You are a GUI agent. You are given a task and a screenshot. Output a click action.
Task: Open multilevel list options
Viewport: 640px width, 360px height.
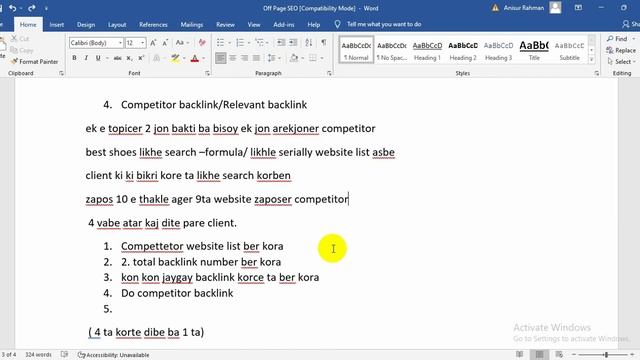pos(260,42)
